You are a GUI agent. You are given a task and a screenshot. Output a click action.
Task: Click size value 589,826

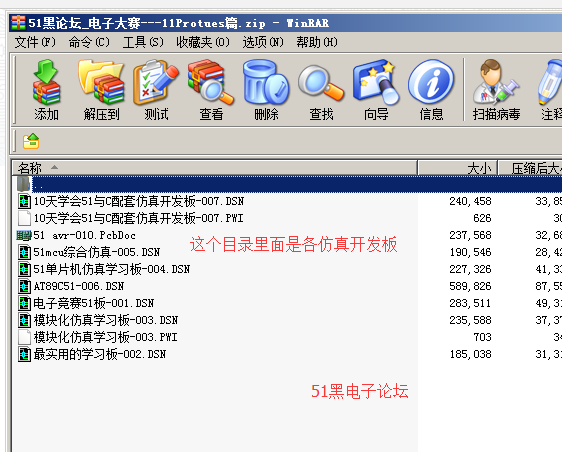(470, 286)
